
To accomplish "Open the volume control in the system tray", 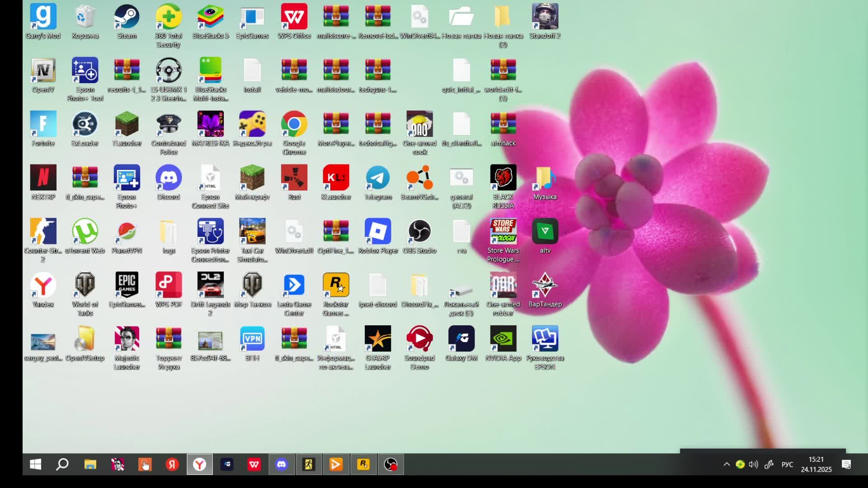I will click(753, 464).
